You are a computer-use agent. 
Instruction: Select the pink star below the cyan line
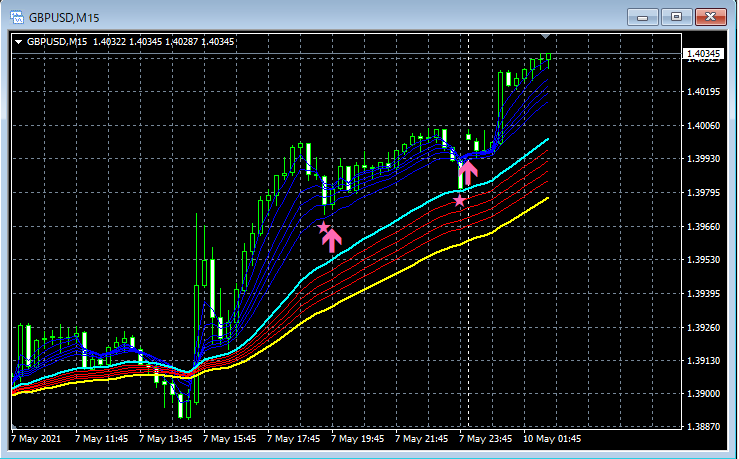tap(460, 201)
